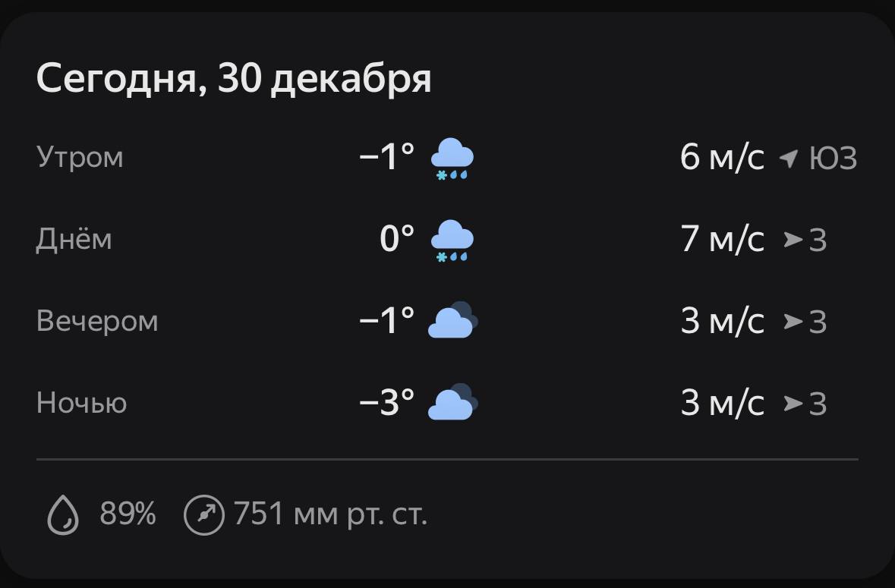Click the 7 м/с daytime wind speed
Screen dimensions: 895x588
[722, 240]
